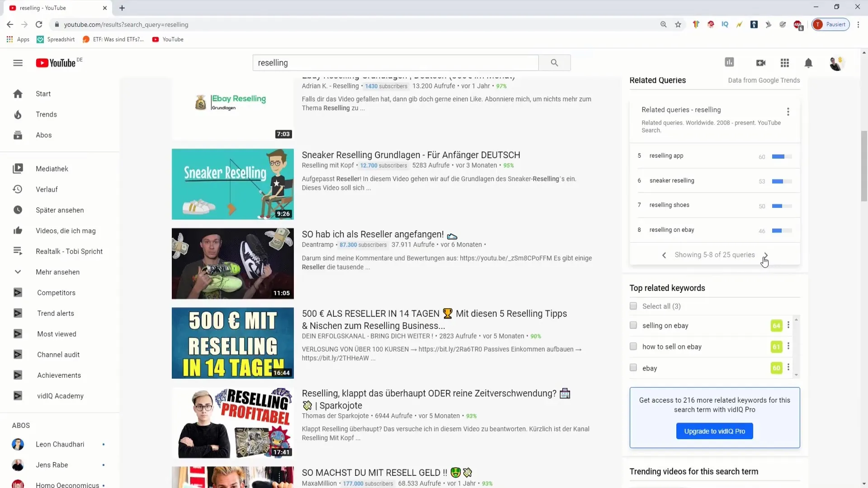Click Upgrade to vidIQ Pro button

coord(714,431)
